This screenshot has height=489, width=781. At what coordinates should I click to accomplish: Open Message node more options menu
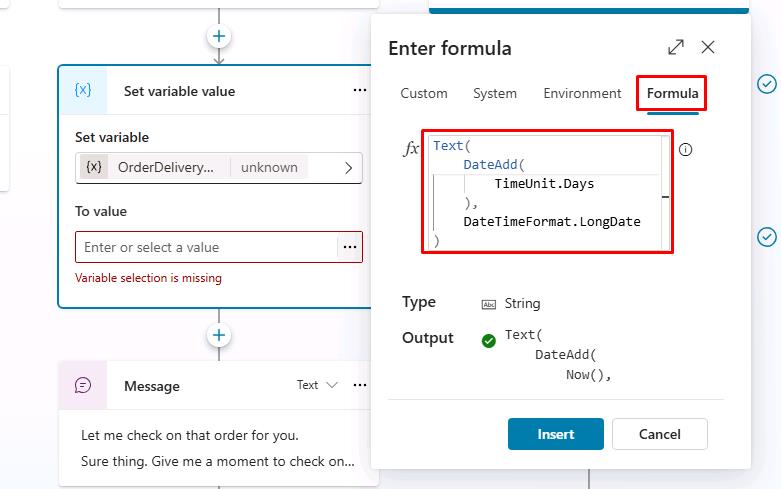point(360,385)
